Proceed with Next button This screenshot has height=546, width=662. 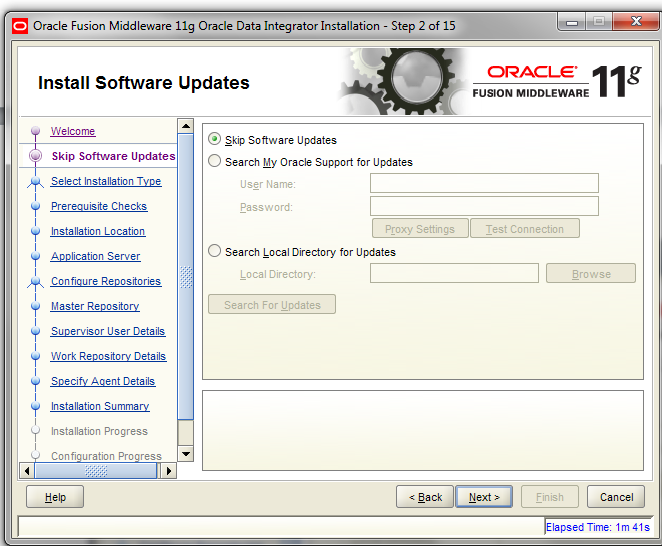(484, 497)
